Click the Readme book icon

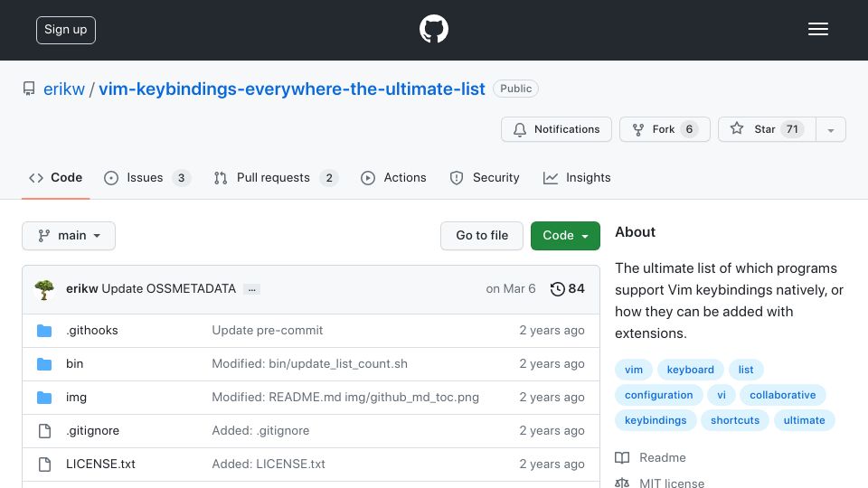coord(622,457)
